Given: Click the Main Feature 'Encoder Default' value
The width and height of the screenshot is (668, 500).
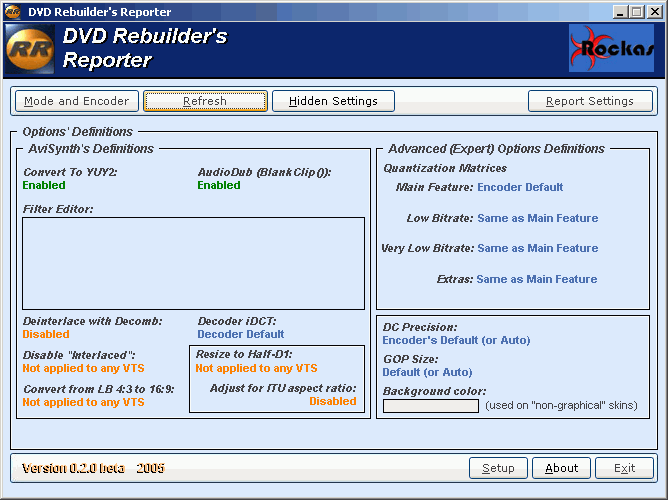Looking at the screenshot, I should click(520, 187).
